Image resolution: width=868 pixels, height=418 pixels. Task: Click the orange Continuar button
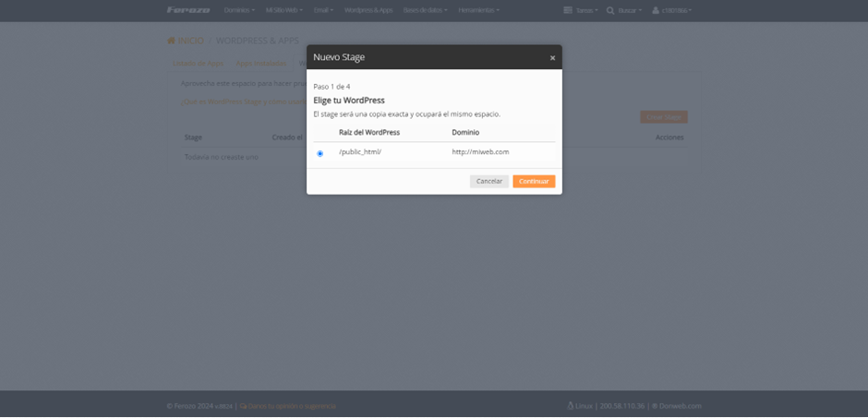534,182
